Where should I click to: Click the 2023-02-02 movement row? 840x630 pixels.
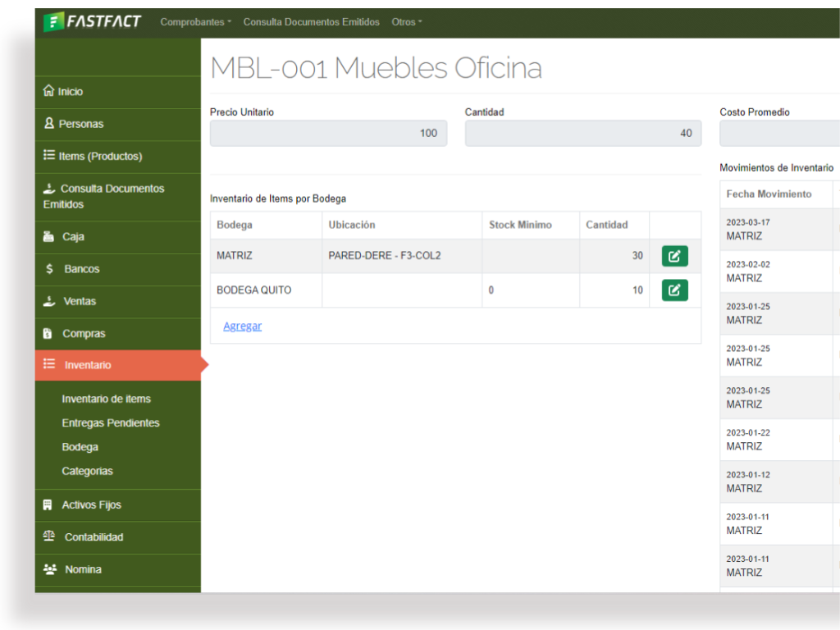780,271
